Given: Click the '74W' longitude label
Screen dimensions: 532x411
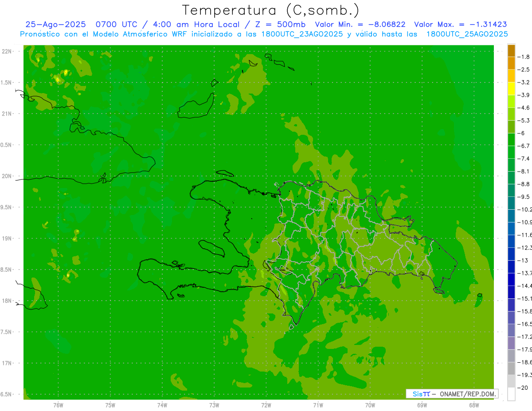Looking at the screenshot, I should click(162, 405).
